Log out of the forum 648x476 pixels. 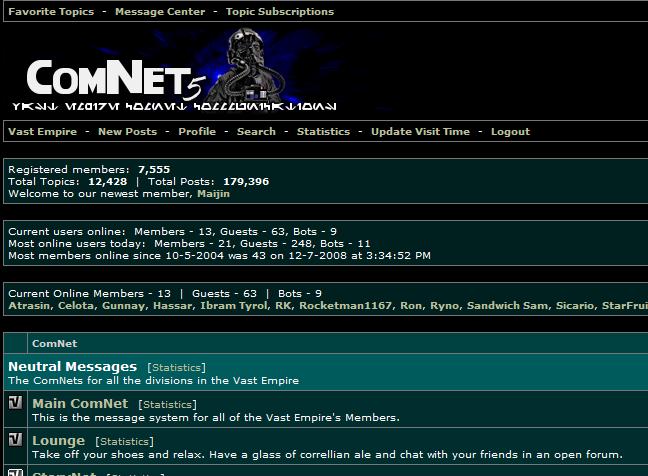(x=510, y=131)
